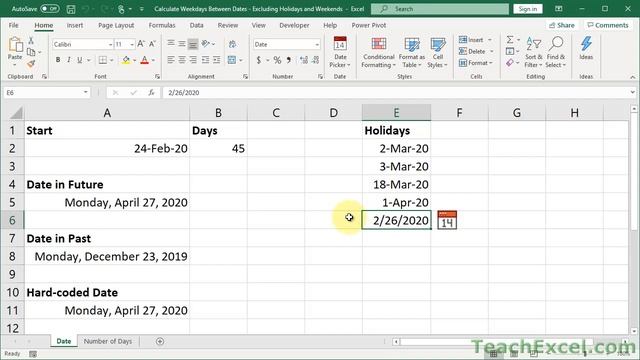This screenshot has height=360, width=640.
Task: Click the Comments button
Action: coord(608,25)
